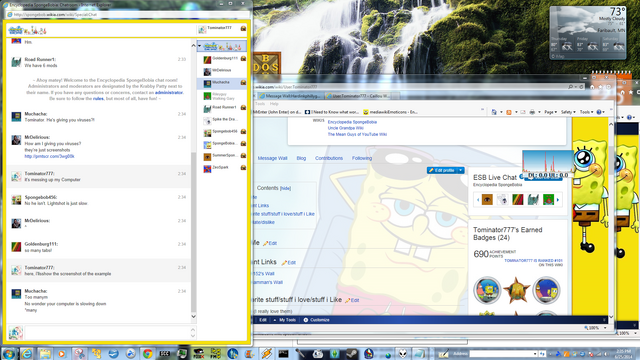The height and width of the screenshot is (360, 640).
Task: Open taskbar Address field dropdown
Action: [535, 353]
